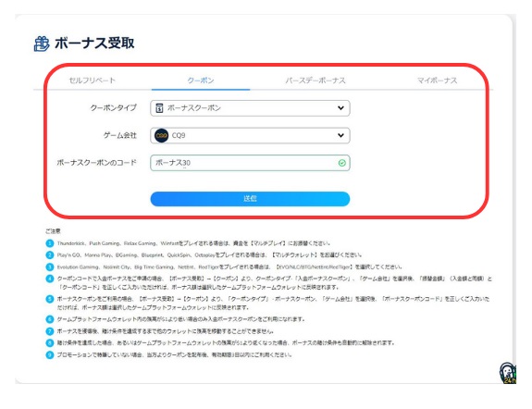This screenshot has width=532, height=409.
Task: Open the 24h support chat icon
Action: tap(508, 373)
